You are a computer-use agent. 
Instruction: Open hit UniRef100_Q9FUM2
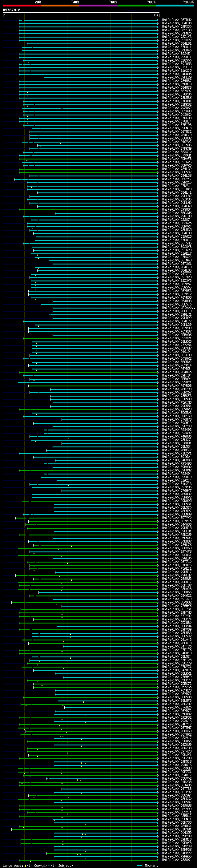pyautogui.click(x=177, y=470)
